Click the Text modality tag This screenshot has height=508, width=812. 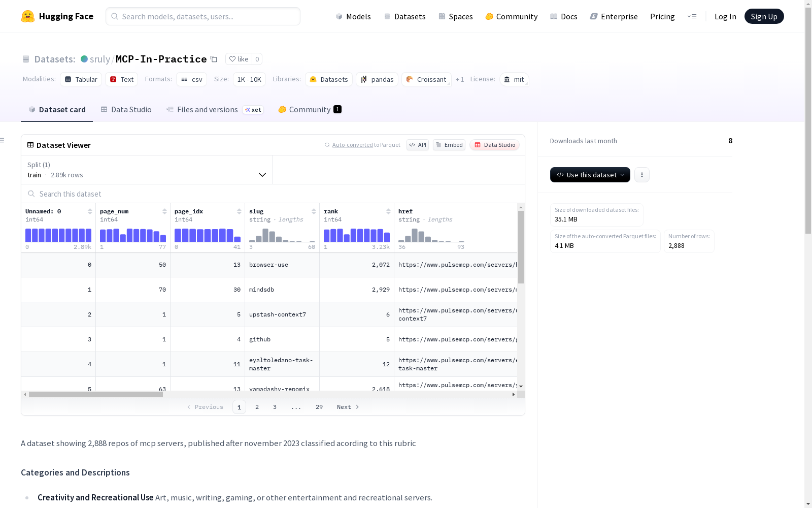pyautogui.click(x=122, y=79)
